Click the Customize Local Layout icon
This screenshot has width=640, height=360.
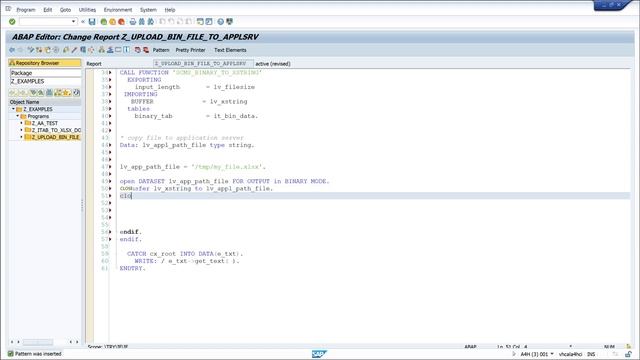[x=229, y=22]
